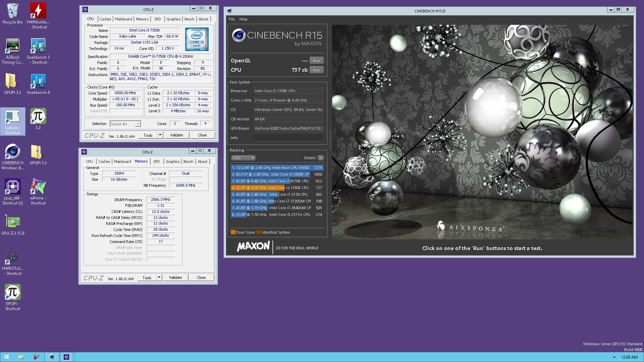Select the capture shortcut icon
Image resolution: width=644 pixels, height=362 pixels.
(12, 121)
